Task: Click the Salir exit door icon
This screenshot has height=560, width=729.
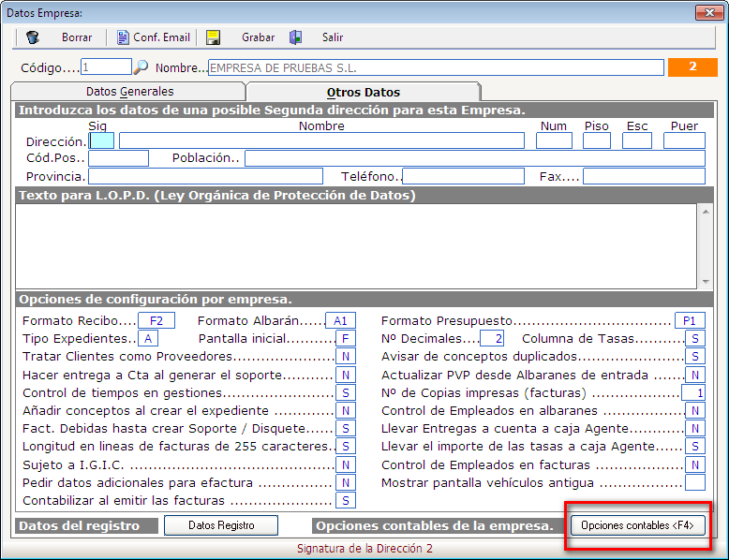Action: click(296, 37)
